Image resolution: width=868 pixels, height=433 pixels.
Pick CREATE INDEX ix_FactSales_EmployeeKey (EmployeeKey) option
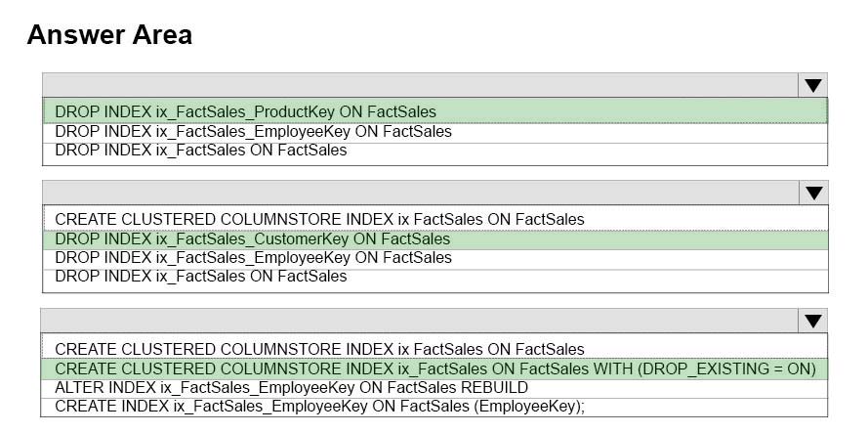pos(319,406)
